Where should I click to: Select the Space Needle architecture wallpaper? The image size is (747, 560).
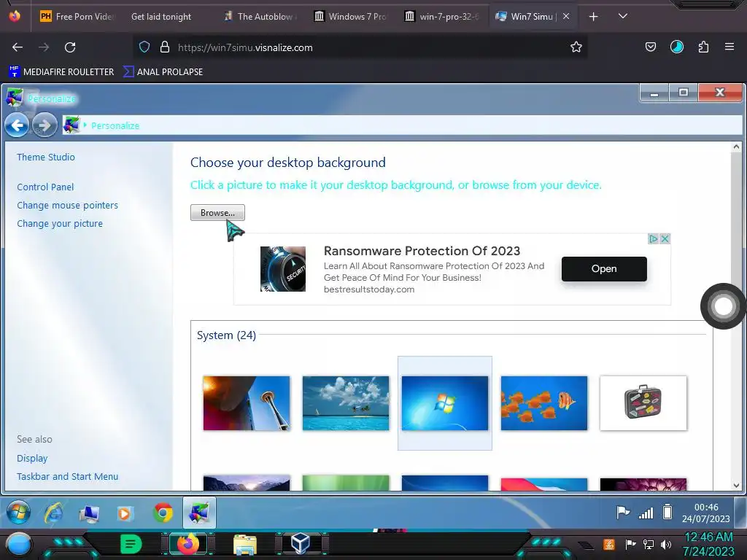pyautogui.click(x=247, y=403)
